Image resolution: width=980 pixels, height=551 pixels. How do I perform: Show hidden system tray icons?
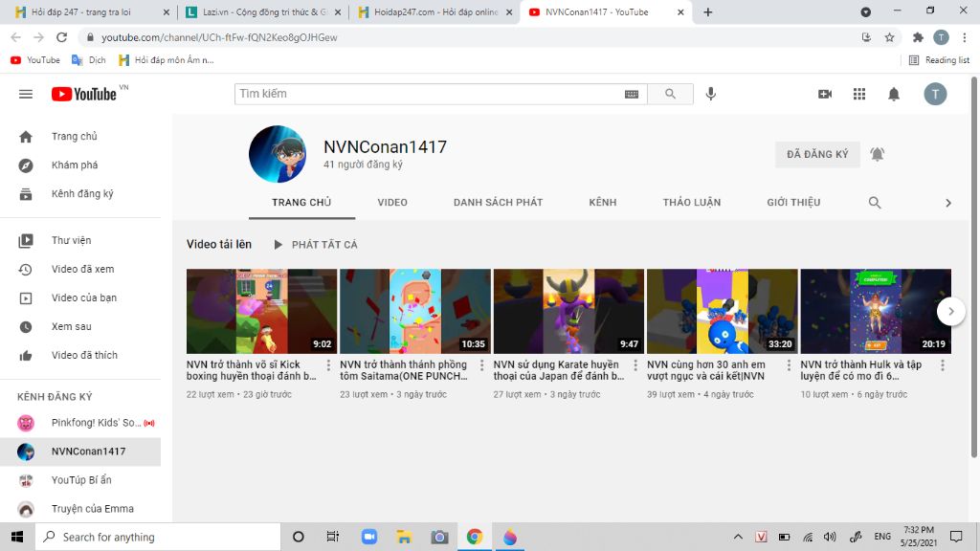[738, 537]
